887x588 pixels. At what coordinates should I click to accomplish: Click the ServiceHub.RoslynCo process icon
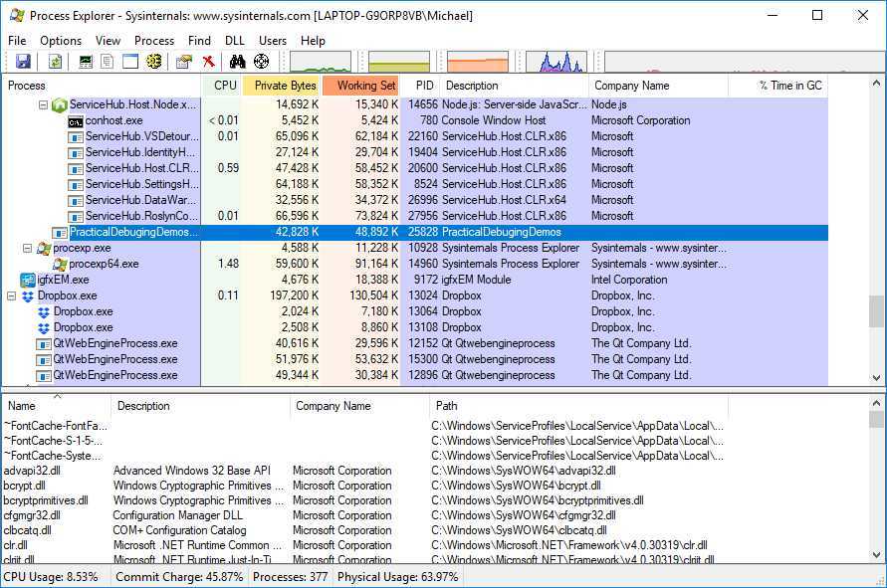[x=76, y=217]
